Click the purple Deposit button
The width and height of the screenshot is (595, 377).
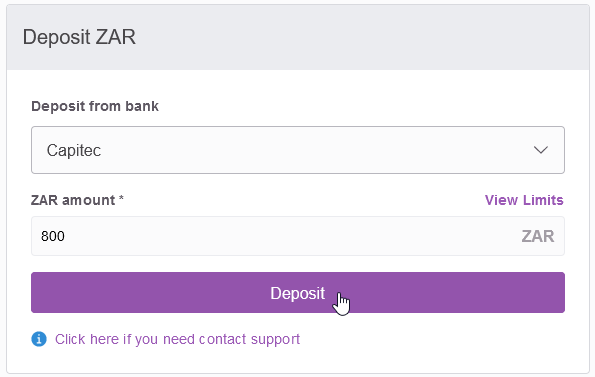298,292
